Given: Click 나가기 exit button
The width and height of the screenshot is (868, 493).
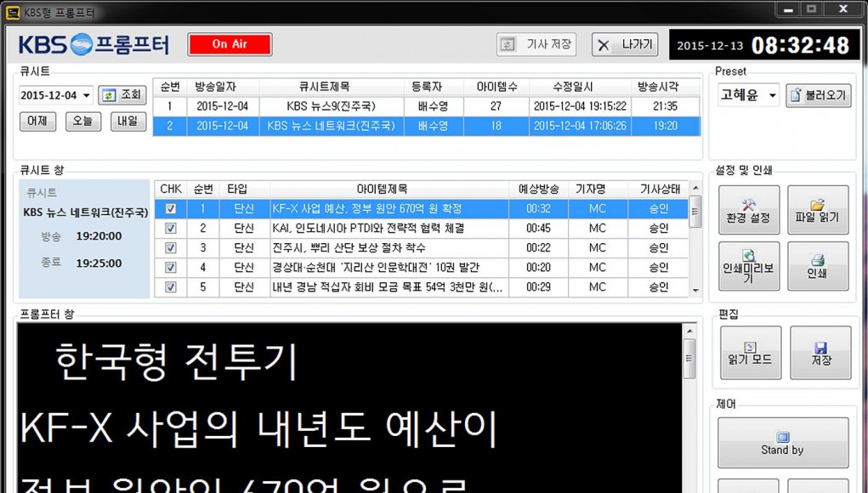Looking at the screenshot, I should click(x=624, y=44).
